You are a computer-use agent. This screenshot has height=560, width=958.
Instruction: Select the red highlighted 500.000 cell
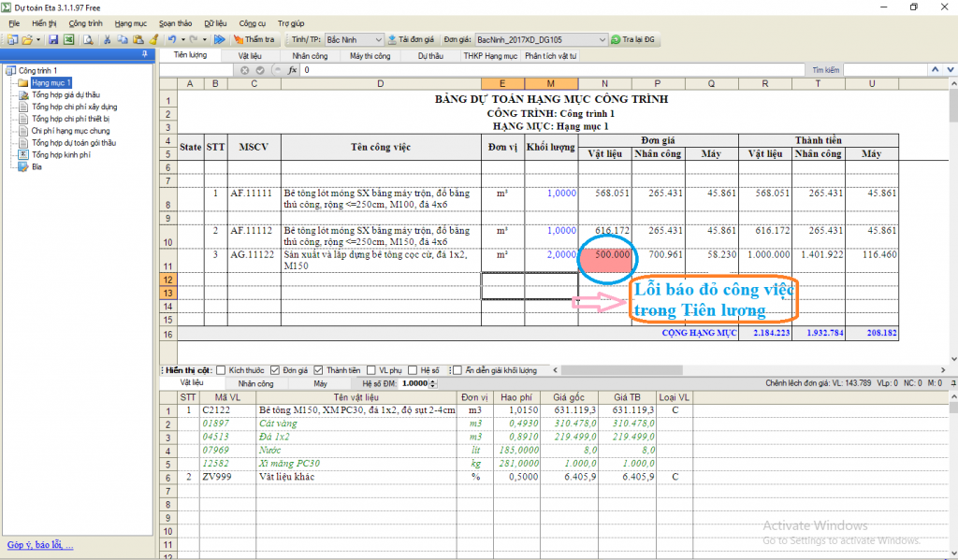tap(604, 261)
